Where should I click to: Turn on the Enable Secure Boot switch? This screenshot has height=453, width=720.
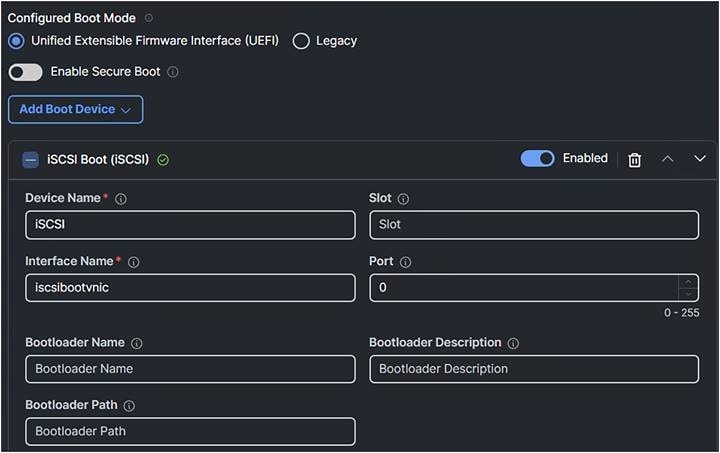coord(26,72)
